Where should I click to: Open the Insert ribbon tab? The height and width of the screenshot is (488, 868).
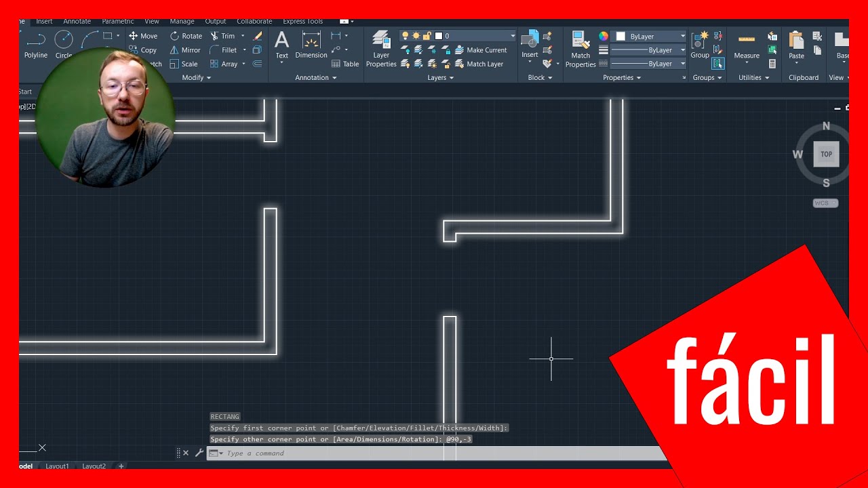(44, 22)
